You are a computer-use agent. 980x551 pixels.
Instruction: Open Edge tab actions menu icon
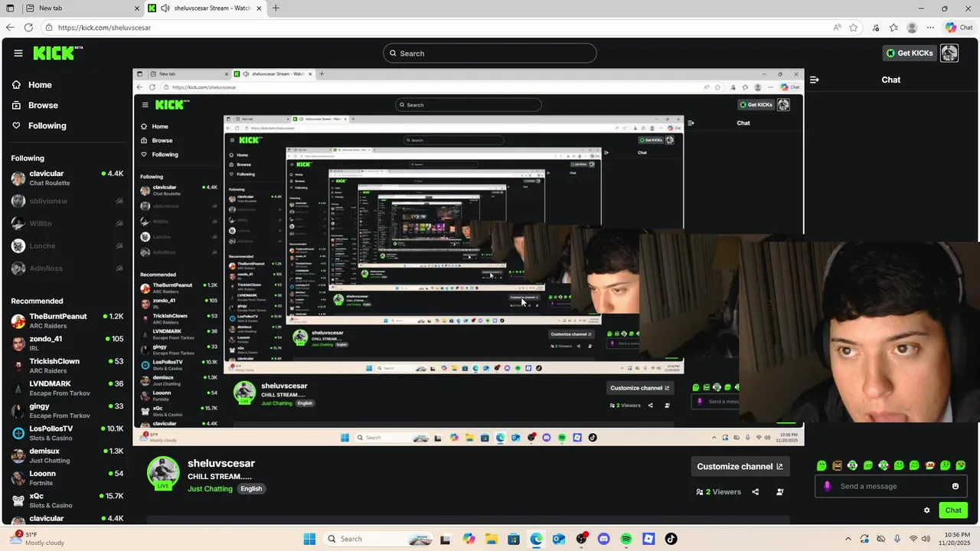[10, 8]
